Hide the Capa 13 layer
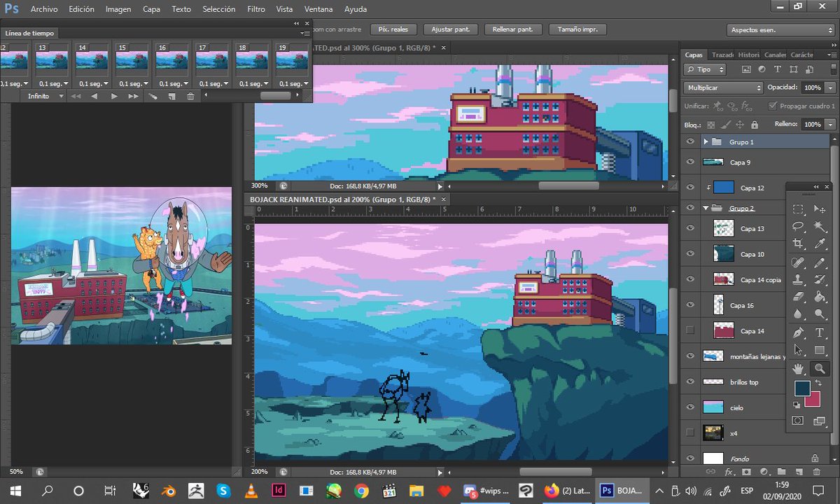 (690, 228)
